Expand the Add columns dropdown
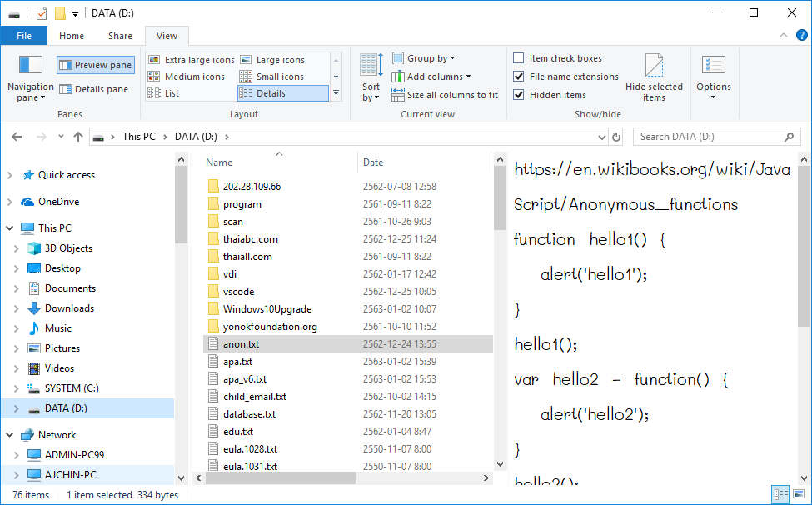Screen dimensions: 812x505 (x=438, y=77)
